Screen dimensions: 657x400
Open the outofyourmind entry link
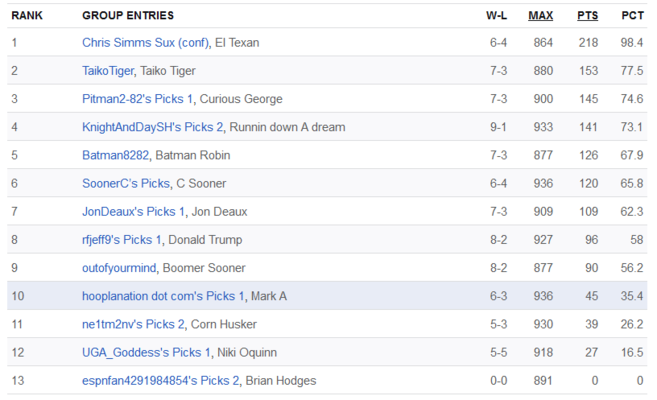pyautogui.click(x=119, y=268)
